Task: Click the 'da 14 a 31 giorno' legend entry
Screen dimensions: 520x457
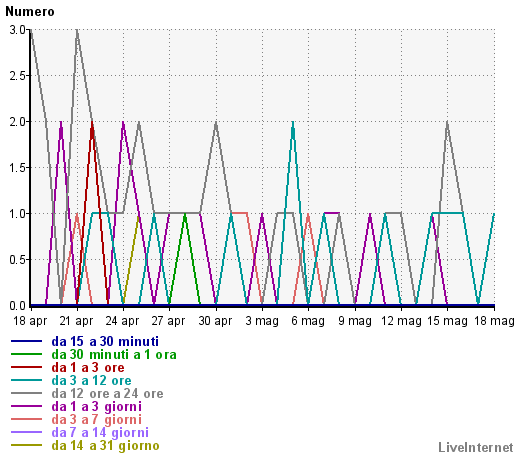Action: (105, 445)
